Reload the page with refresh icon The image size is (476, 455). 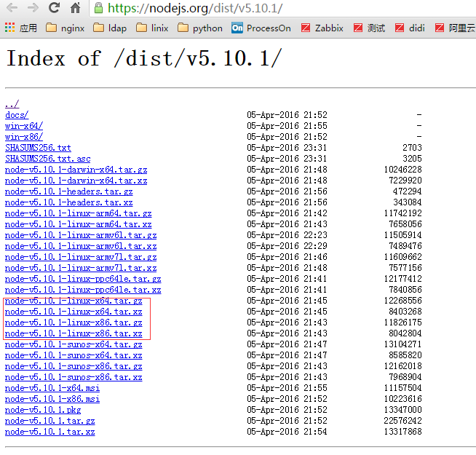click(54, 9)
